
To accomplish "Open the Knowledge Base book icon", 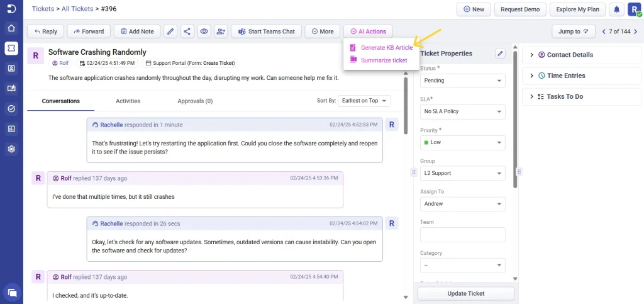I will tap(11, 88).
